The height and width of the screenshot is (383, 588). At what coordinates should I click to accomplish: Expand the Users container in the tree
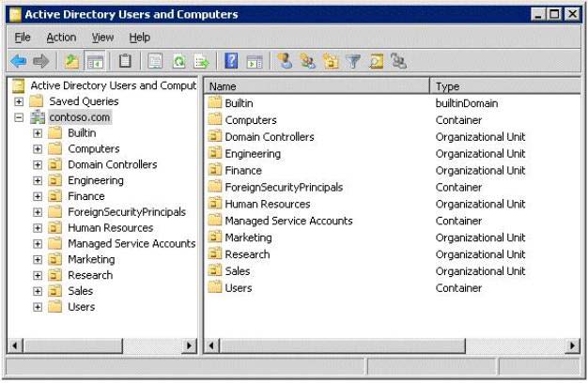tap(38, 307)
